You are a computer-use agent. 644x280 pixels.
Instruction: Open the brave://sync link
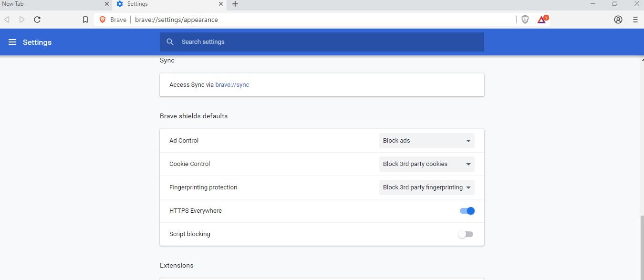[232, 85]
